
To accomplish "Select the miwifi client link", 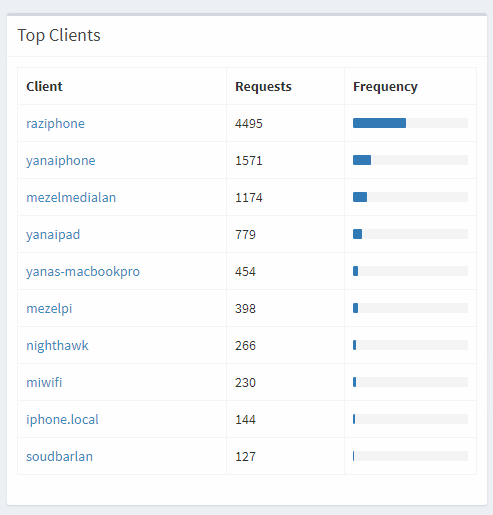I will [x=44, y=383].
